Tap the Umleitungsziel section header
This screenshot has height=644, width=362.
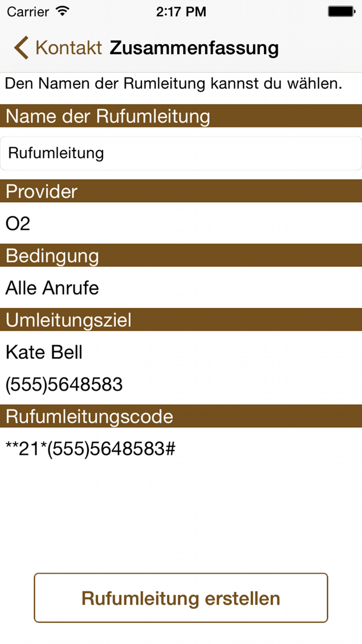click(x=181, y=320)
